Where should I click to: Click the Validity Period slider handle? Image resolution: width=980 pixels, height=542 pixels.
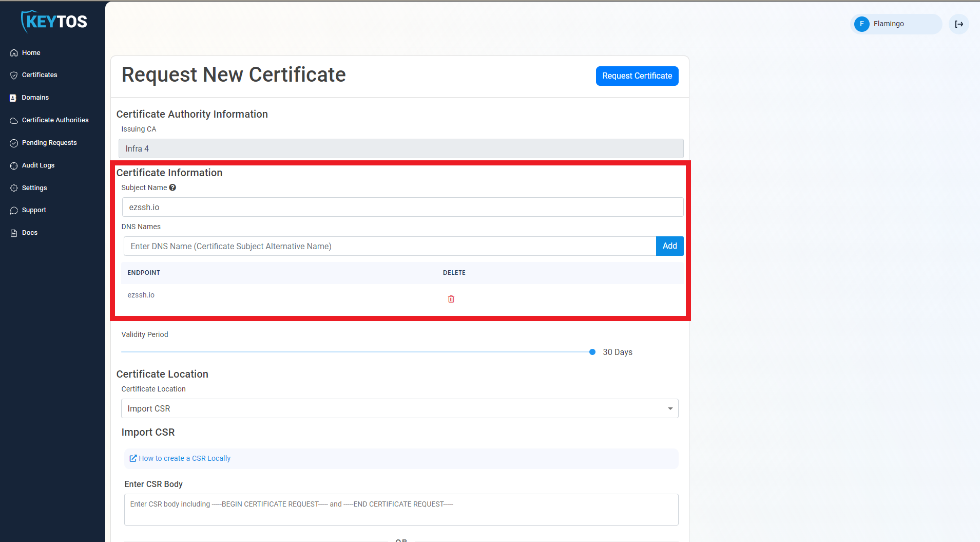592,352
